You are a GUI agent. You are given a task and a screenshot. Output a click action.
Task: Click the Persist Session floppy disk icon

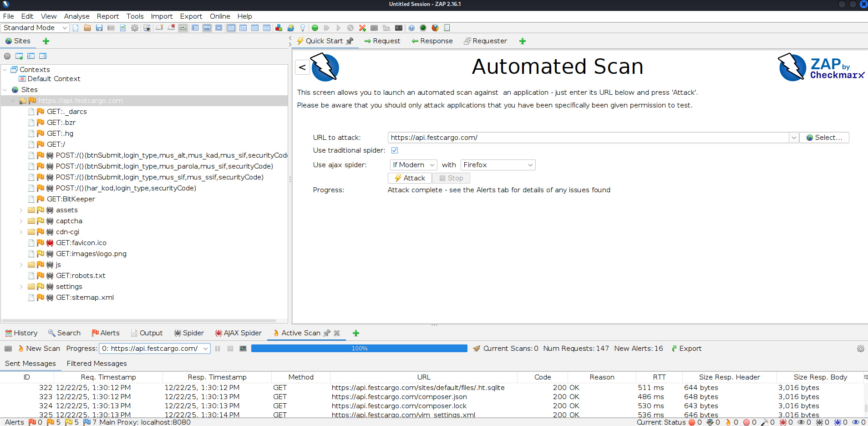pos(99,28)
